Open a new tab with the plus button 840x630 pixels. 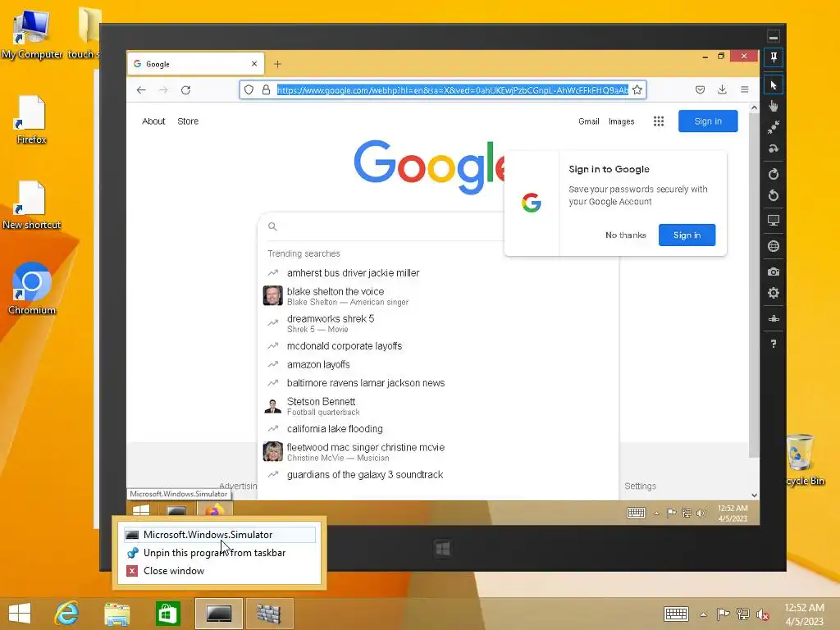pyautogui.click(x=277, y=64)
